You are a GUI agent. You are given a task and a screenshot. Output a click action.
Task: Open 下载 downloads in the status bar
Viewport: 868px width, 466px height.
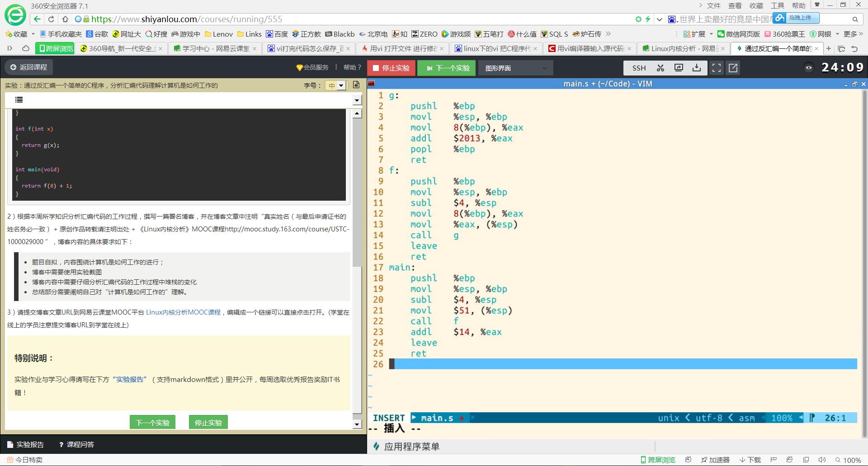750,460
